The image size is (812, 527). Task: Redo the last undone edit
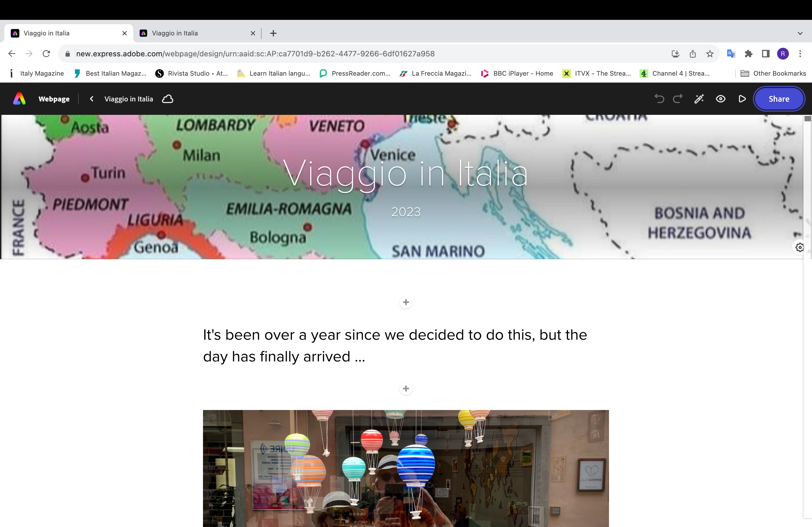pyautogui.click(x=677, y=99)
